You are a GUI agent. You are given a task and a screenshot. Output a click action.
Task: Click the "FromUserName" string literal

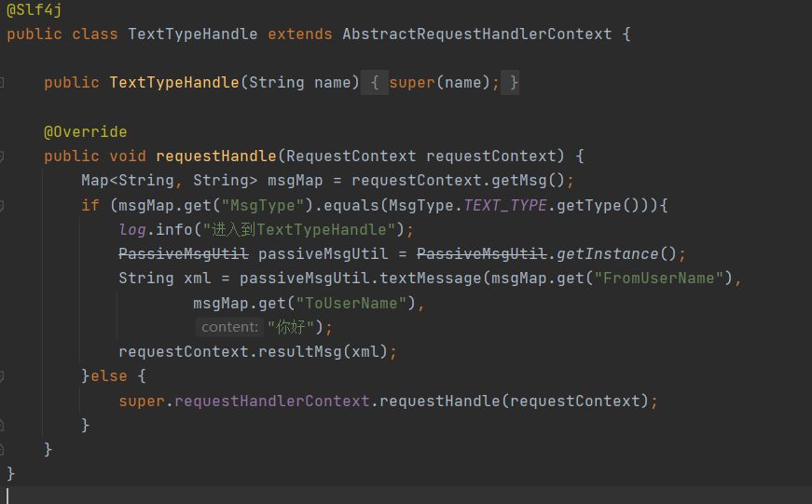point(658,279)
